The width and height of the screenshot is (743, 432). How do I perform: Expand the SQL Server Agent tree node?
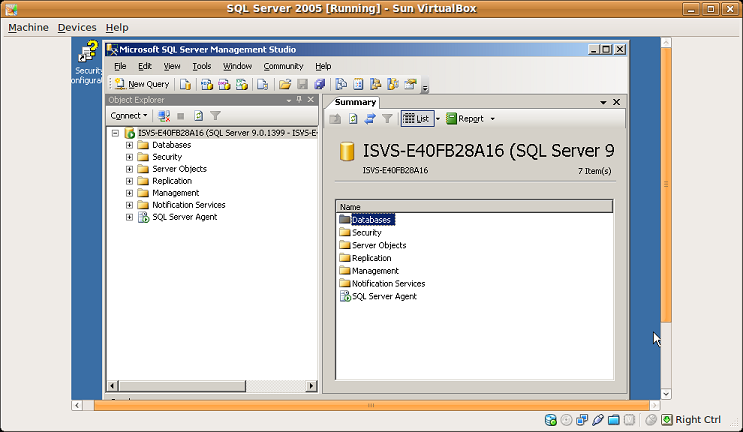click(x=129, y=217)
